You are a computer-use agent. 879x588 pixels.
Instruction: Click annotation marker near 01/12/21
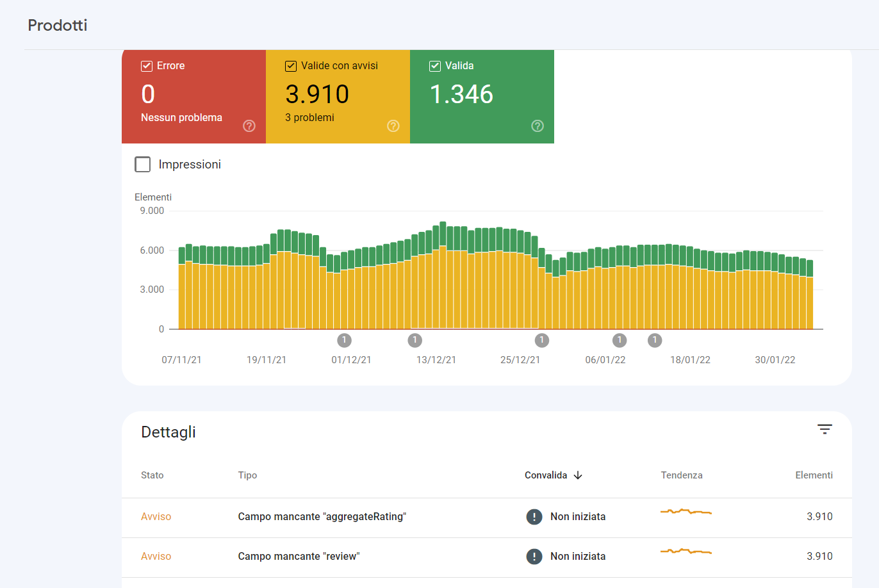(x=344, y=340)
